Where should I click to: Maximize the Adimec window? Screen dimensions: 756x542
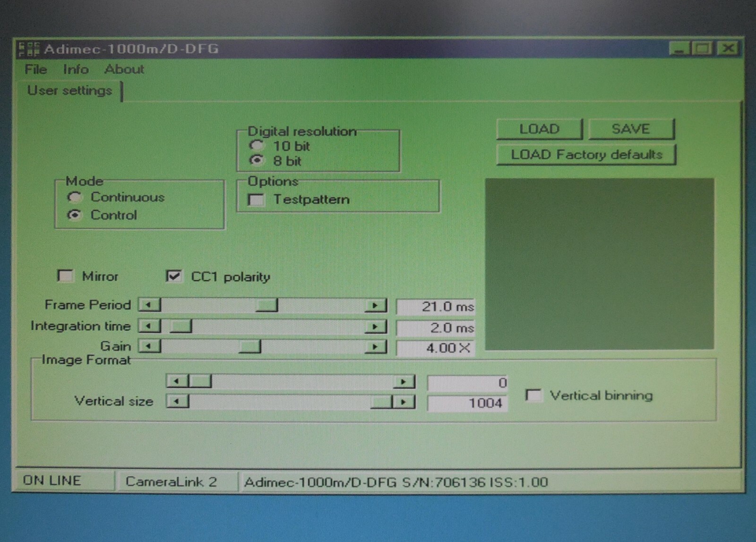click(x=703, y=48)
